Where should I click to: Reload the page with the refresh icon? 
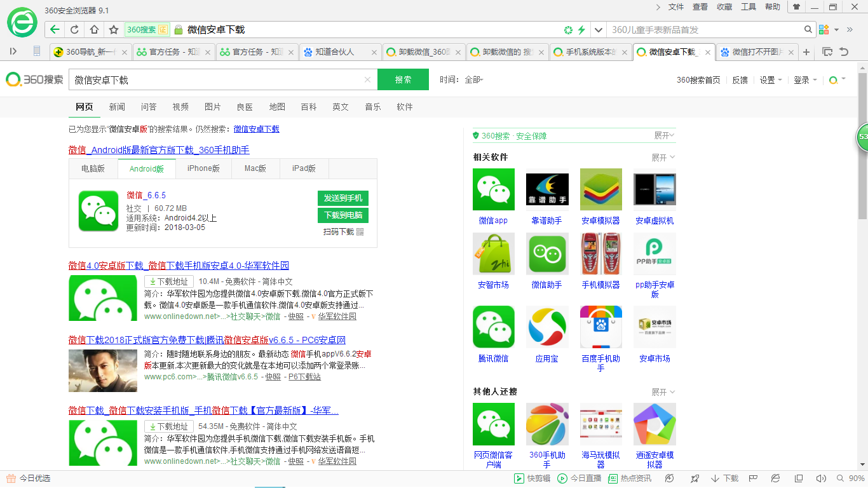(x=74, y=29)
